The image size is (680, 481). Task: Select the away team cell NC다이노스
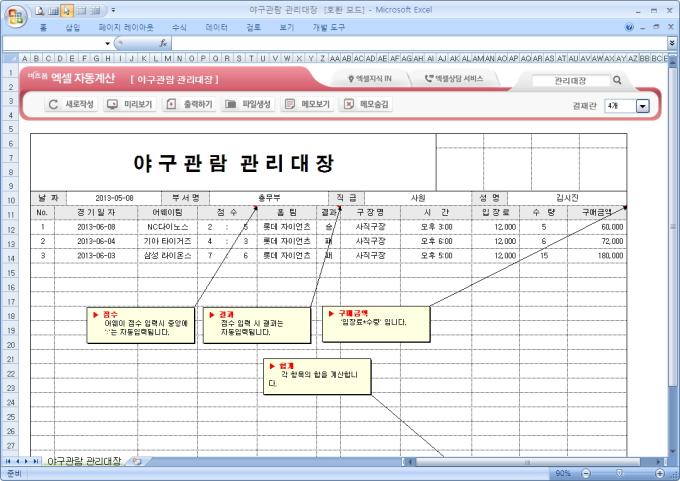tap(167, 227)
